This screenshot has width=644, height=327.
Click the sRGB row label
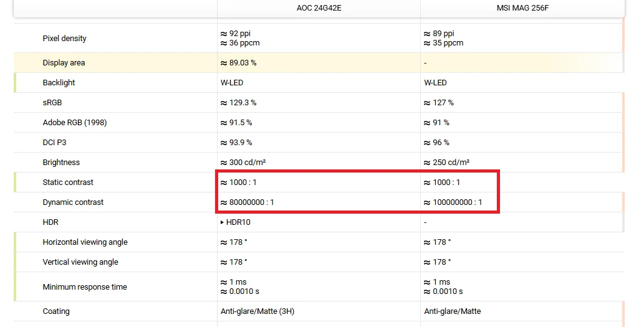point(52,103)
